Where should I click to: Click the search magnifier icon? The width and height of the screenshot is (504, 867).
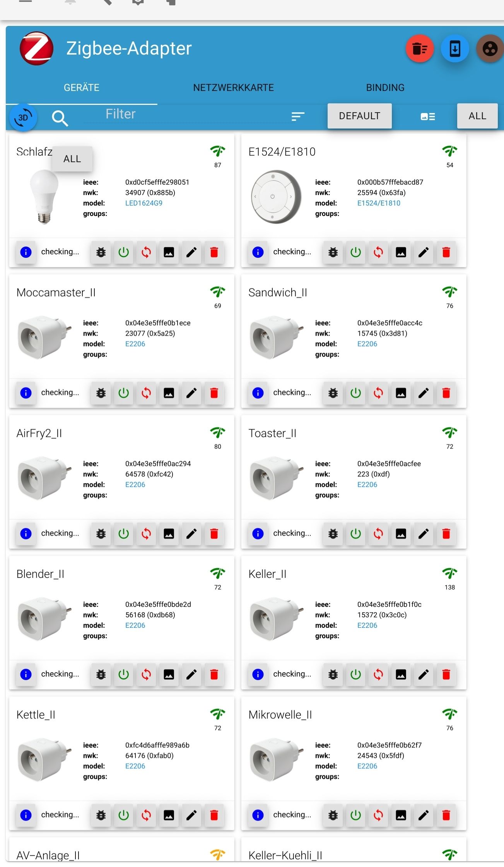click(60, 118)
